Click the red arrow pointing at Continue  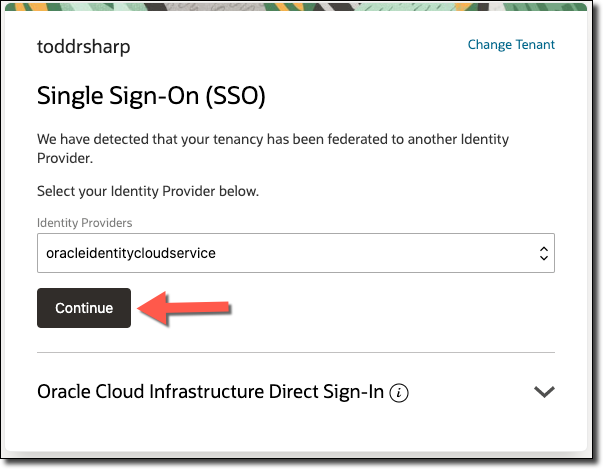click(x=184, y=308)
